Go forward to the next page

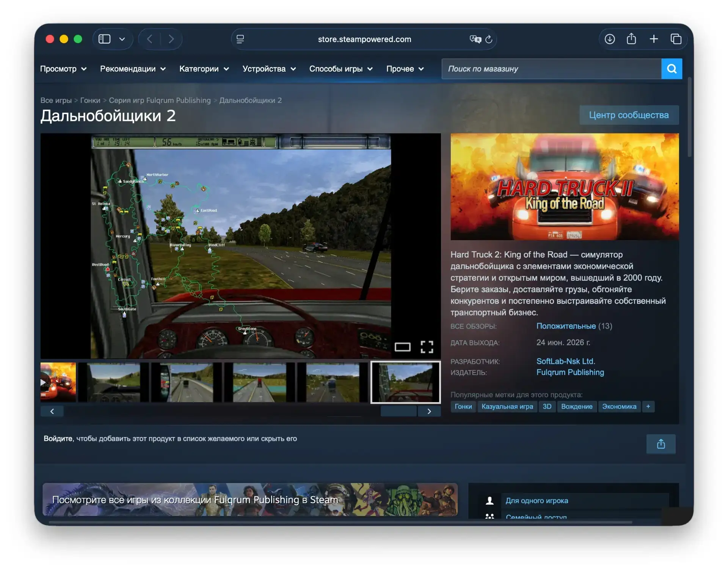(x=171, y=39)
